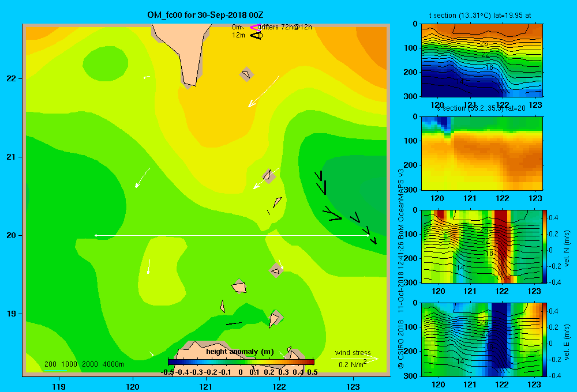Click the '26' contour label in temperature section
The height and width of the screenshot is (392, 577).
coord(484,44)
